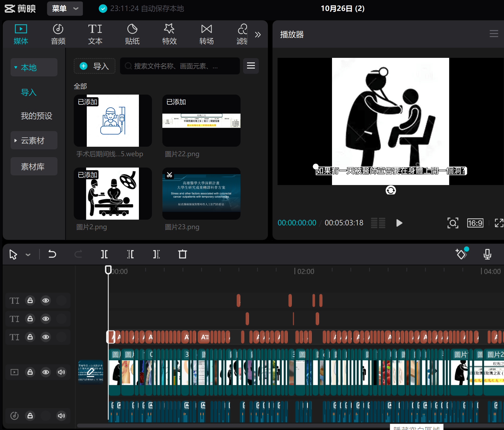Viewport: 504px width, 430px height.
Task: Split clip at playhead
Action: tap(104, 254)
